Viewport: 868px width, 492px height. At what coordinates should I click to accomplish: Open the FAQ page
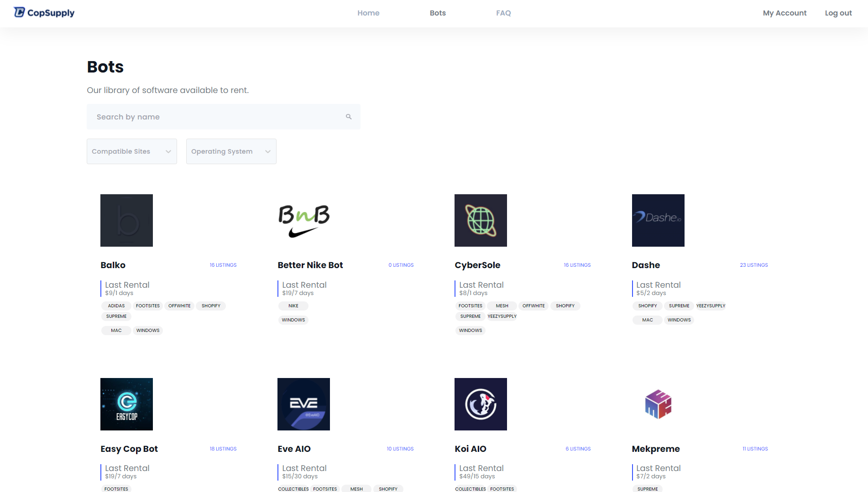(503, 13)
